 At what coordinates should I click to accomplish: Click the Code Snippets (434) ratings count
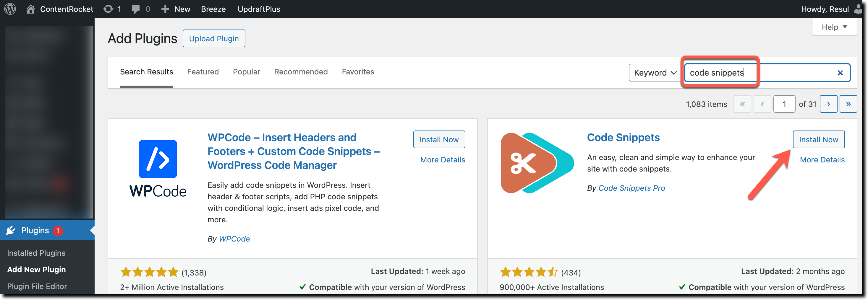point(571,273)
